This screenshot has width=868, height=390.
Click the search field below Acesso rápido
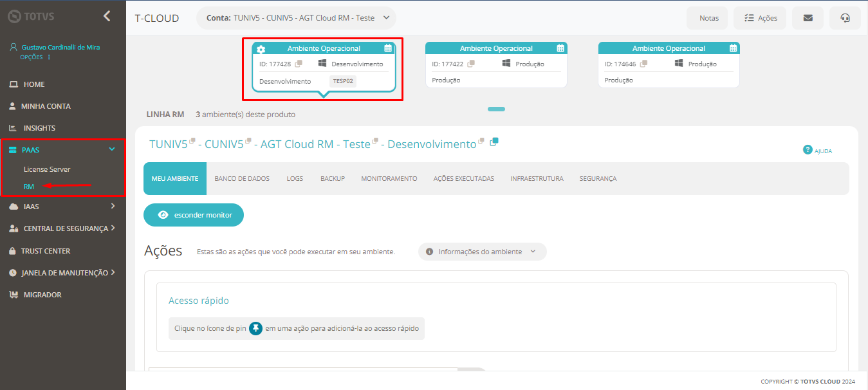pyautogui.click(x=303, y=370)
